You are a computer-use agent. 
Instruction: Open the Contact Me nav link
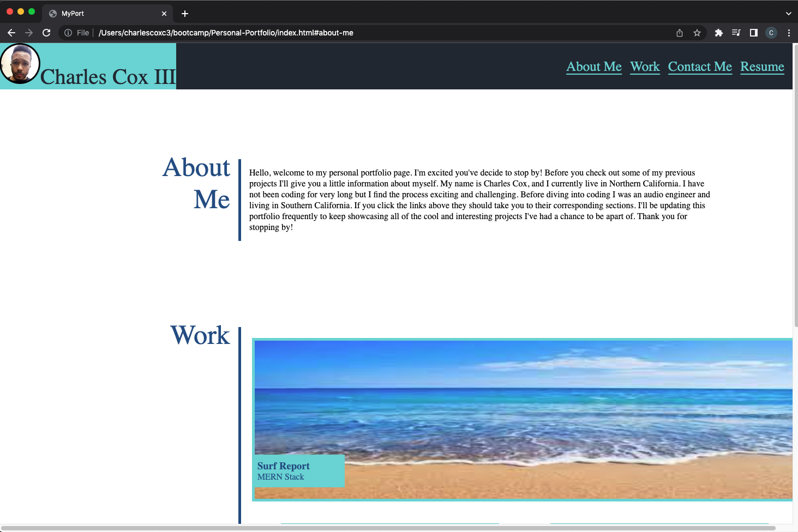[x=700, y=66]
